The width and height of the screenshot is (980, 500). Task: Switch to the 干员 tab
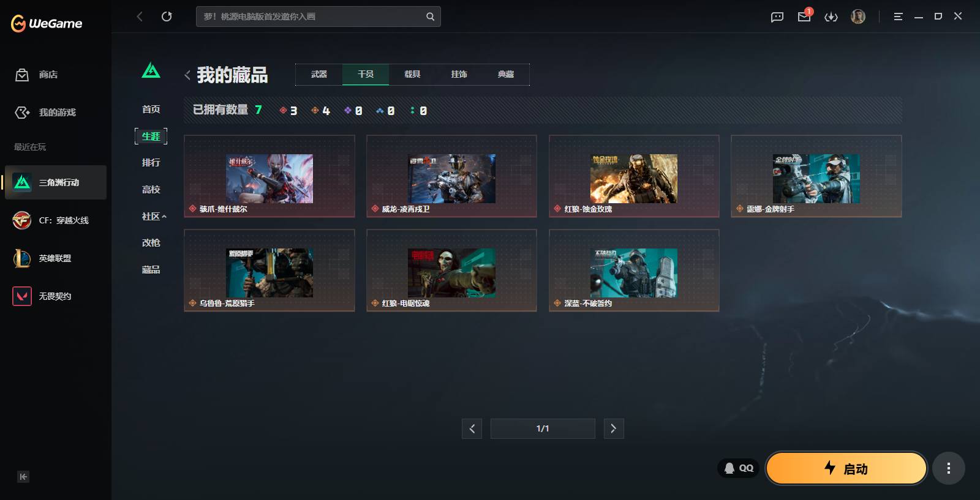[366, 75]
